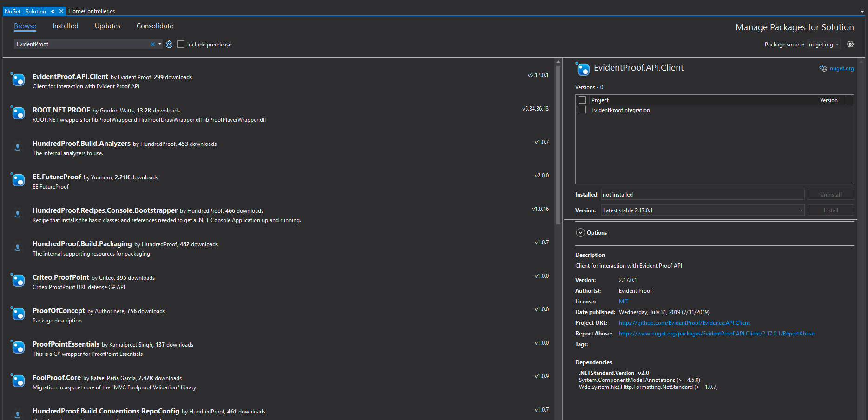Open the HomeController.cs document tab
Image resolution: width=868 pixels, height=420 pixels.
(92, 11)
